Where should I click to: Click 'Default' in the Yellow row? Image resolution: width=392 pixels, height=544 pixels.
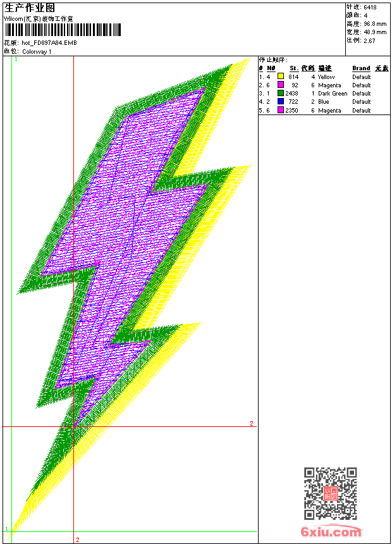[362, 77]
